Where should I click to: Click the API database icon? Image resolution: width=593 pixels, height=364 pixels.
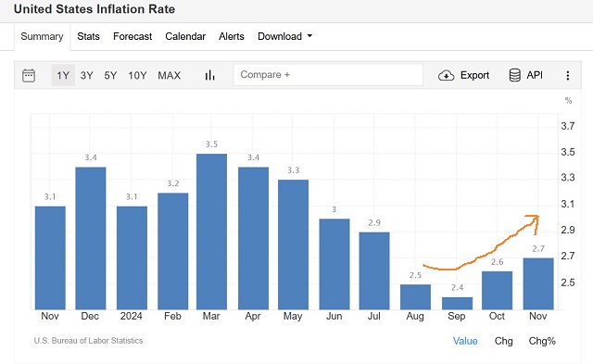tap(515, 75)
